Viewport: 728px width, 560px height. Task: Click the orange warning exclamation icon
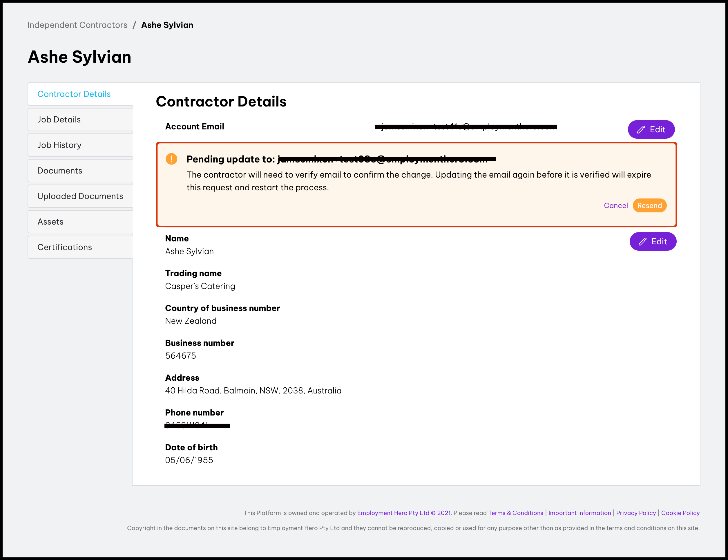click(171, 159)
